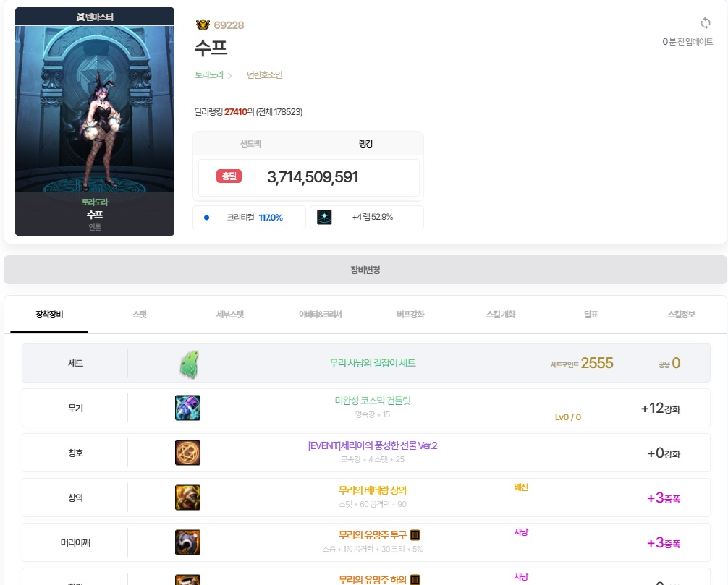Select the 스킬정보 tab
This screenshot has height=585, width=728.
click(x=681, y=315)
